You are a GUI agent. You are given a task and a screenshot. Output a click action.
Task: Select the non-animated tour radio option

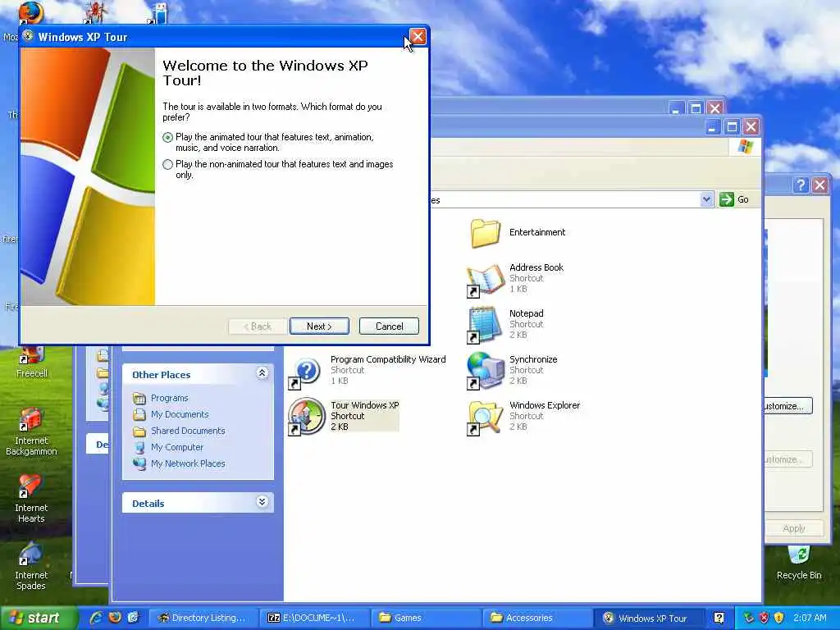pyautogui.click(x=167, y=164)
